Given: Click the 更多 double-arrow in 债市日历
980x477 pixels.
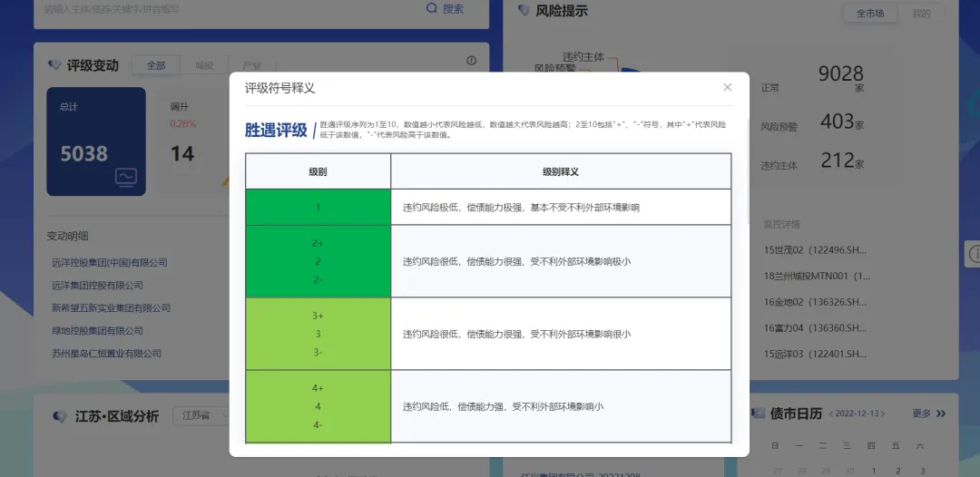Looking at the screenshot, I should click(x=940, y=414).
